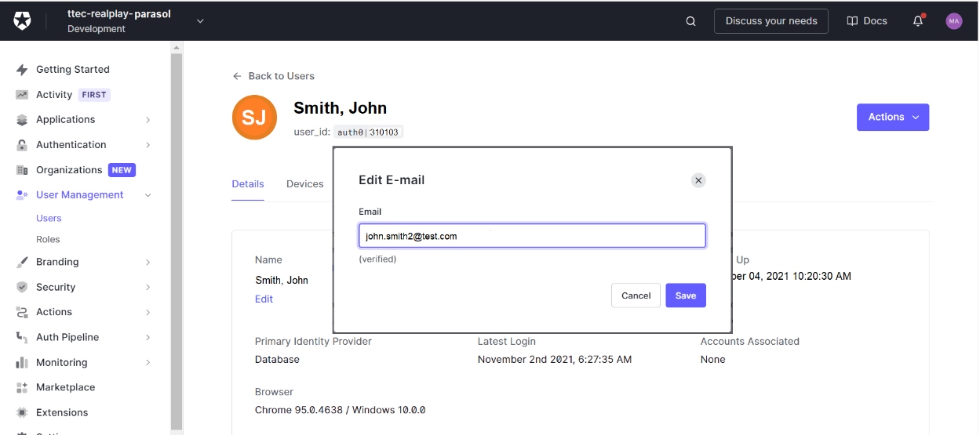Save the edited email address
The image size is (980, 435).
tap(685, 295)
